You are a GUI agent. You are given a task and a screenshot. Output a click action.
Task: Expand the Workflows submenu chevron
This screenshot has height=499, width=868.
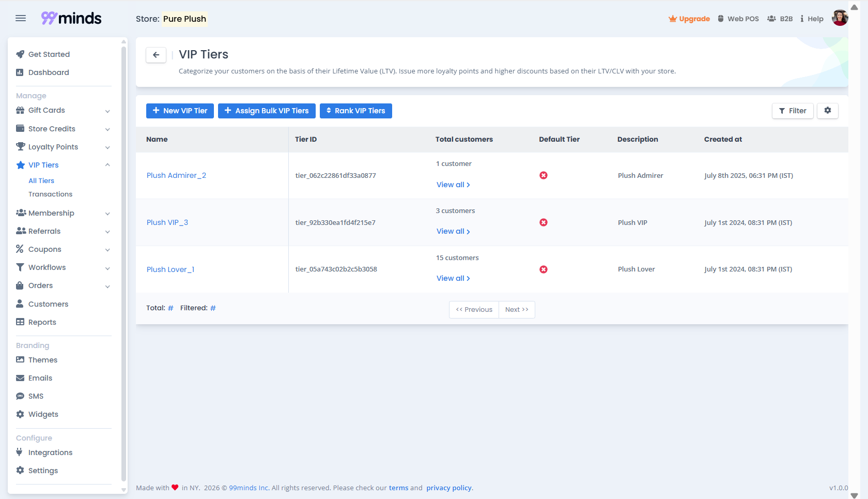[107, 268]
